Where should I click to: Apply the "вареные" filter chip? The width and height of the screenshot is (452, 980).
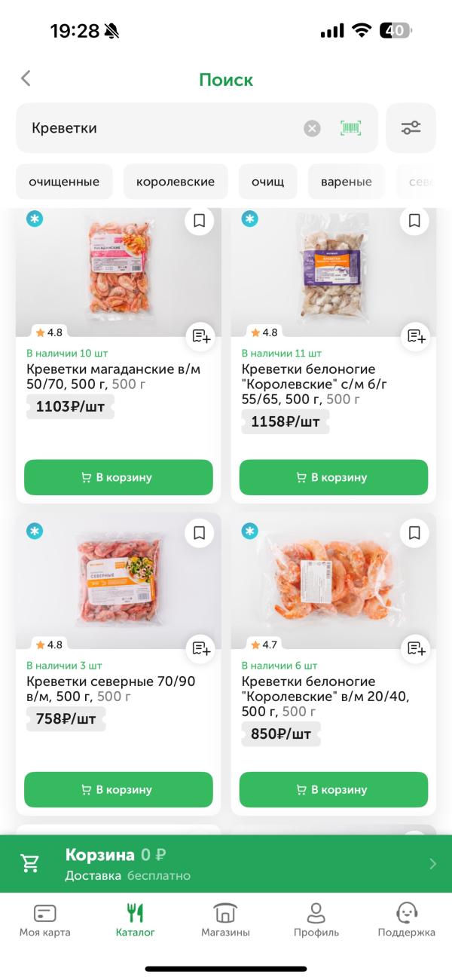pyautogui.click(x=347, y=182)
